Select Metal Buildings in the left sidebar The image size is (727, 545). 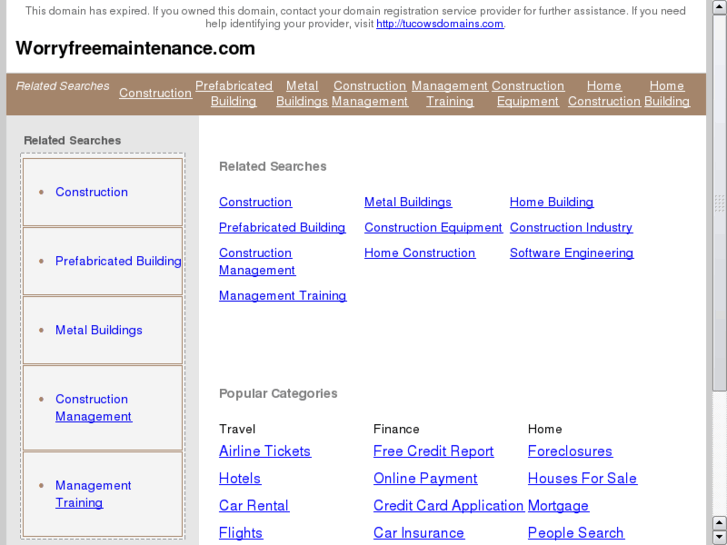pos(99,330)
